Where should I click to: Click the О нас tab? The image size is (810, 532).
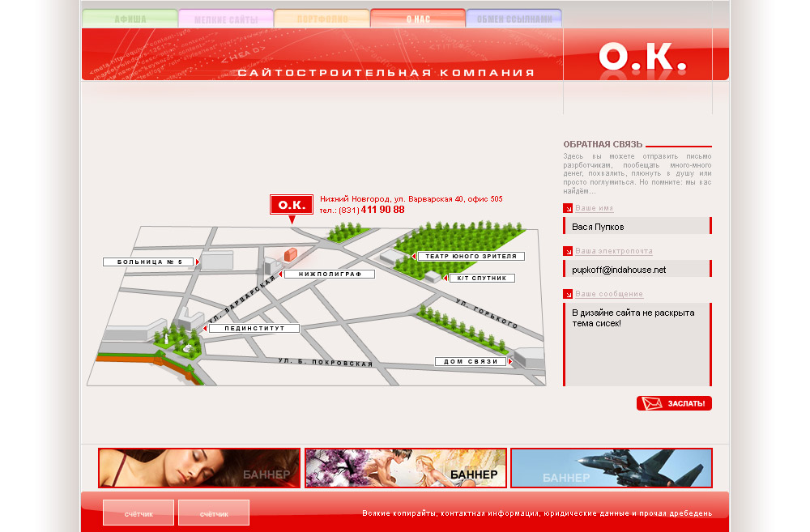(418, 19)
